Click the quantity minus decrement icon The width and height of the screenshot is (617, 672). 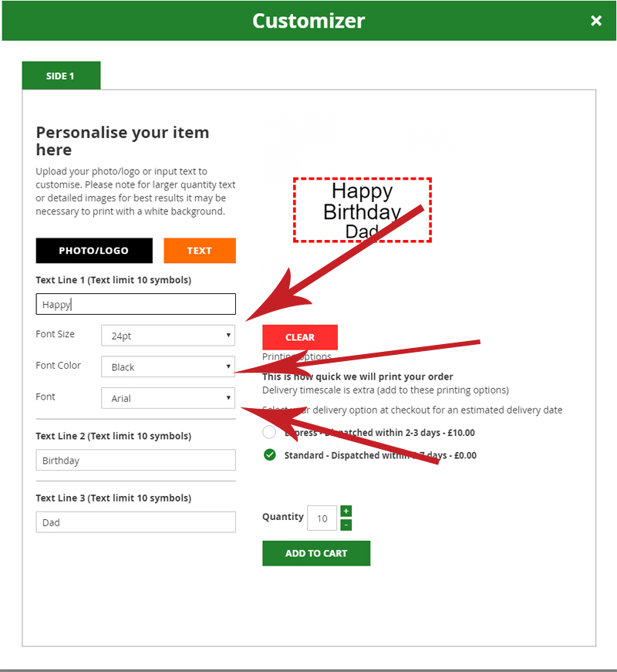[346, 525]
